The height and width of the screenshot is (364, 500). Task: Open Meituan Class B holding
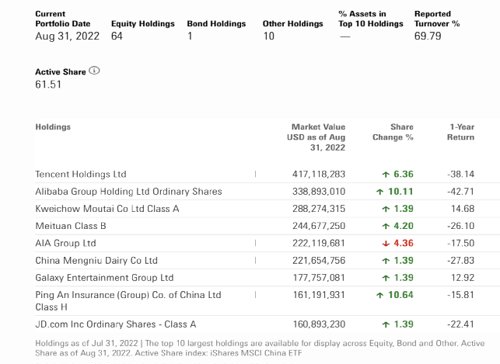tap(71, 226)
